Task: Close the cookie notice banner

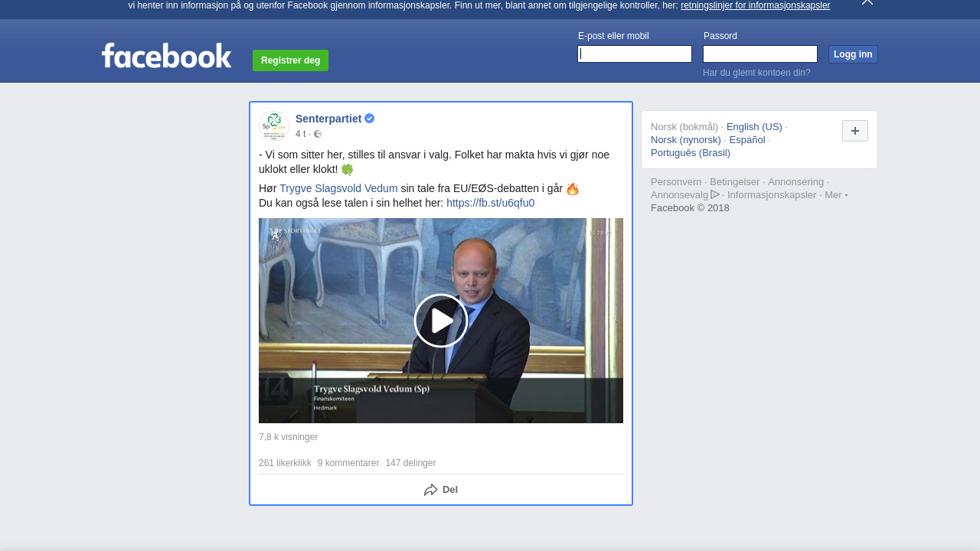Action: (x=867, y=2)
